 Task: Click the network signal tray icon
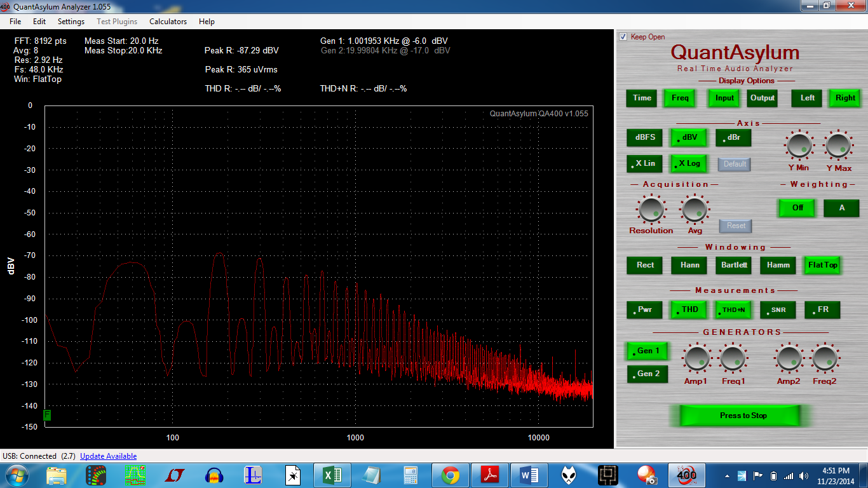click(x=789, y=475)
